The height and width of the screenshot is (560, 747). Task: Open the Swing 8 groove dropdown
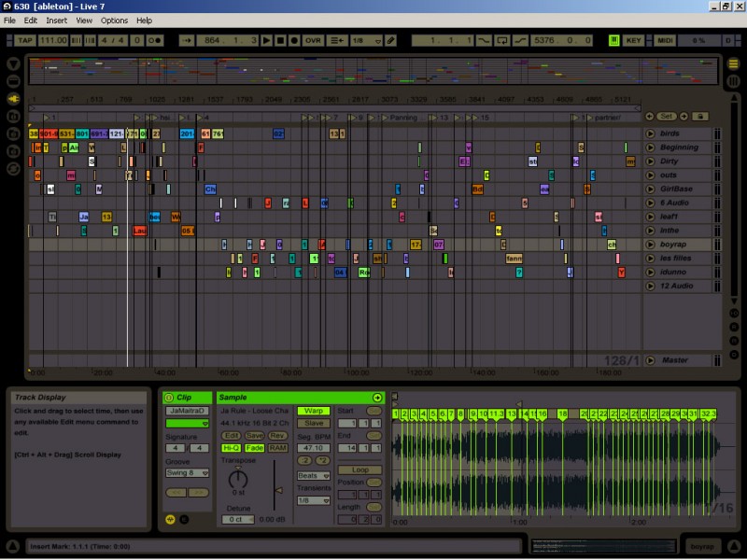click(x=188, y=472)
